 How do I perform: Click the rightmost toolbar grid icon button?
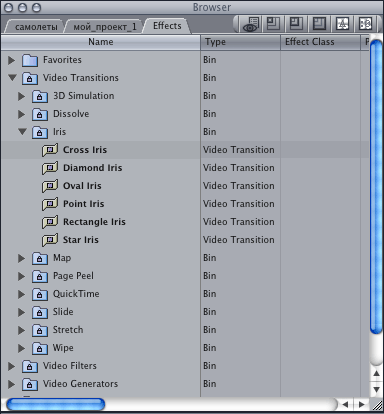pos(365,23)
